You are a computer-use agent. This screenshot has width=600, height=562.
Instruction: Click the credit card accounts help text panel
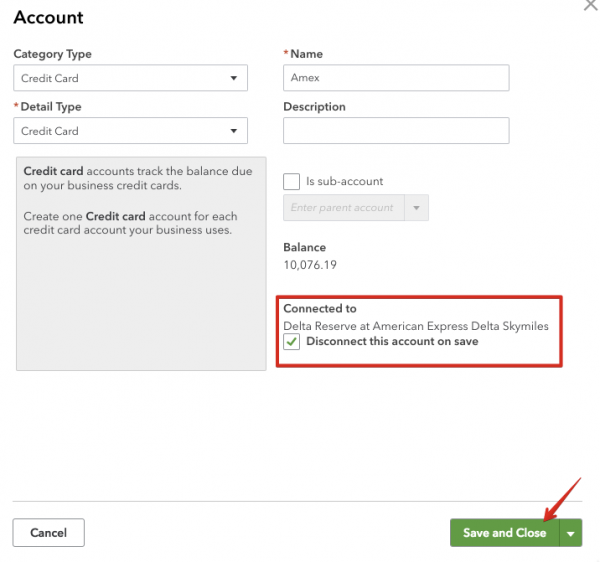pos(140,263)
